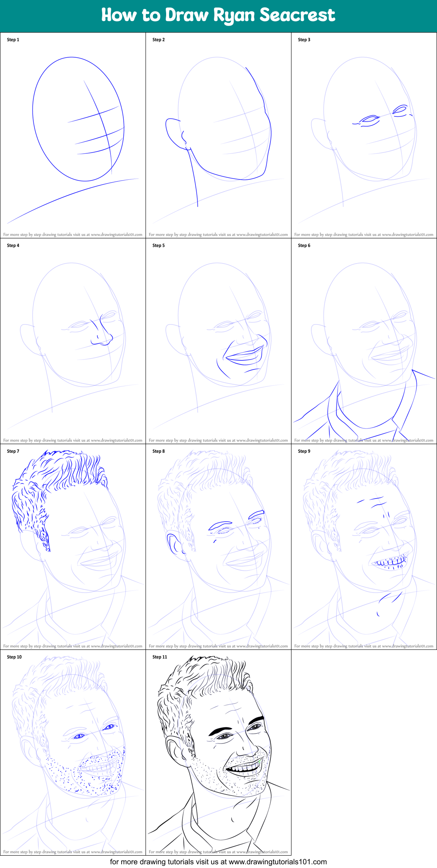
Task: Open the Step 6 collar drawing
Action: pyautogui.click(x=364, y=341)
